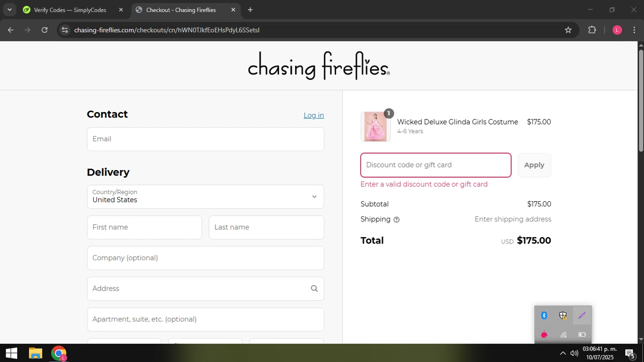Image resolution: width=644 pixels, height=362 pixels.
Task: Focus the Address field
Action: click(205, 289)
